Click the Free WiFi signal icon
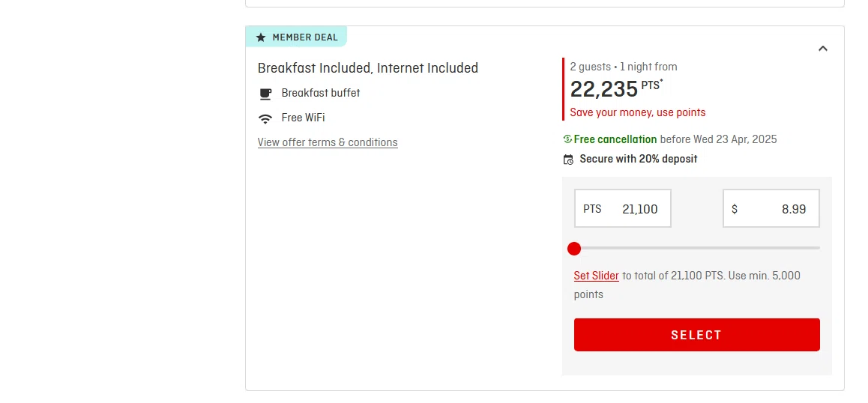 (265, 118)
